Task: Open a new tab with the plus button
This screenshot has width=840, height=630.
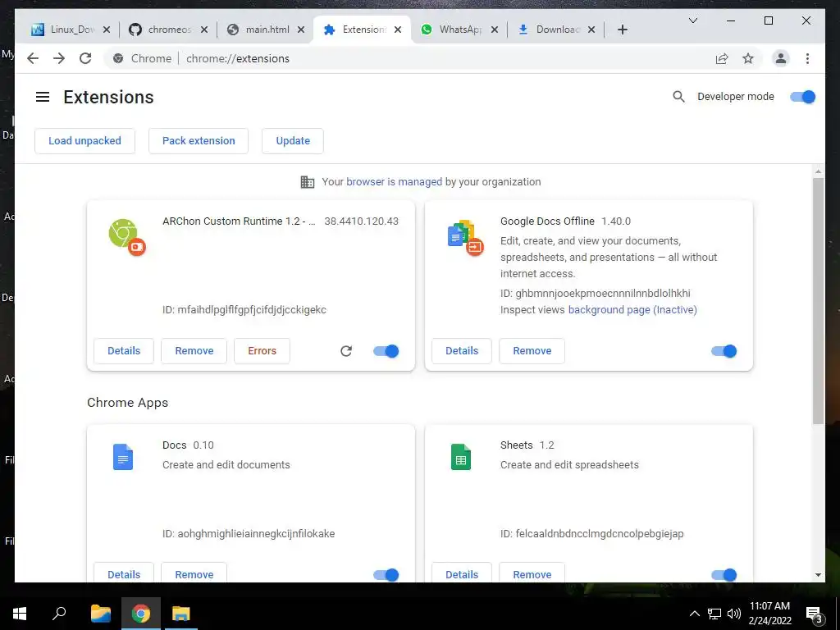Action: point(622,30)
